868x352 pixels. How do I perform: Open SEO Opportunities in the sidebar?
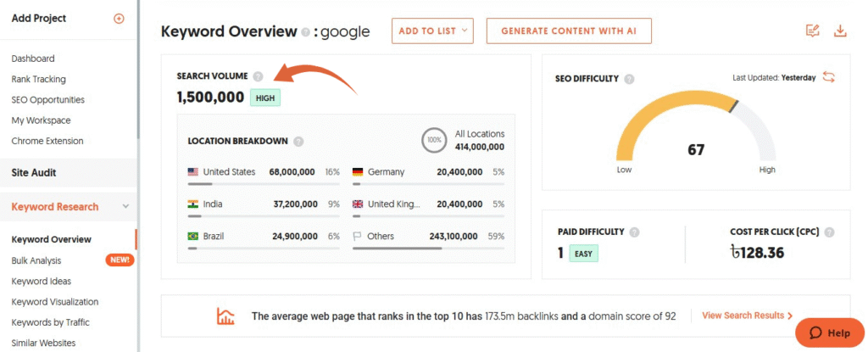[47, 100]
